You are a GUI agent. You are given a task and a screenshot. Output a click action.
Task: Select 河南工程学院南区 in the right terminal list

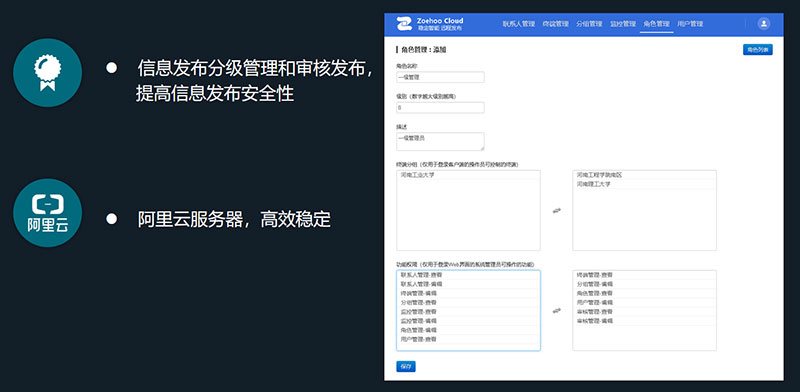click(x=644, y=175)
